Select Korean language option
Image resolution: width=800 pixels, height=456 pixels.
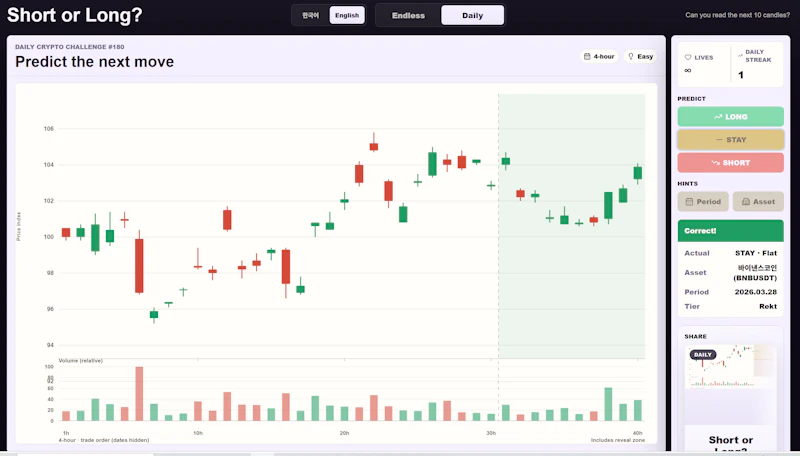[310, 15]
